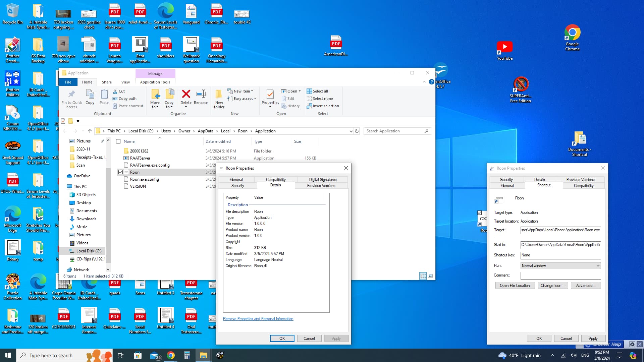Viewport: 644px width, 362px height.
Task: Select the SUPERAntiSpyware desktop icon
Action: pos(521,89)
